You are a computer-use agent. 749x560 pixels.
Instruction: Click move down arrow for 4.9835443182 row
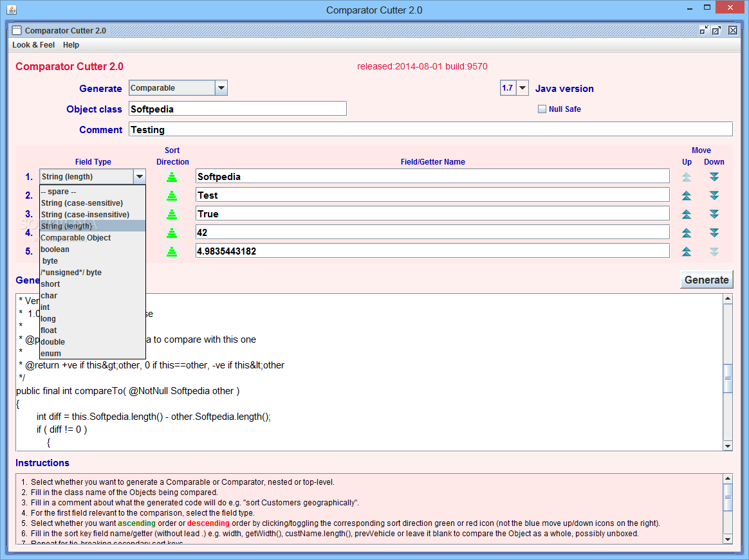tap(714, 251)
